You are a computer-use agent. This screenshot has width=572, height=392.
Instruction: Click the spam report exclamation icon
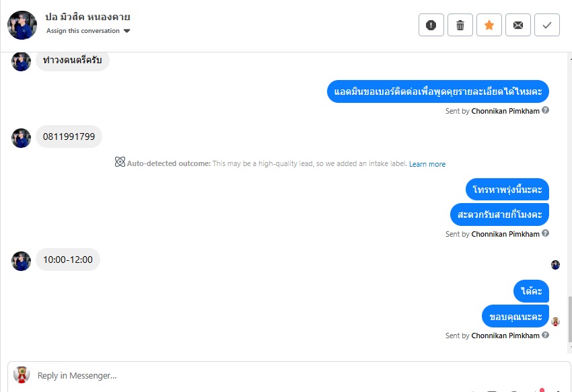[431, 26]
